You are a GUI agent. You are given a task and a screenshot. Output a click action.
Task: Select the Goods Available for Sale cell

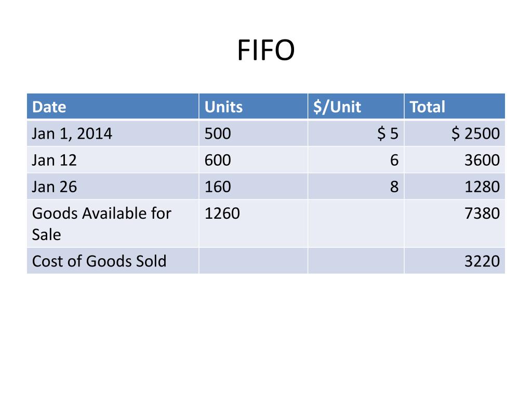tap(101, 223)
